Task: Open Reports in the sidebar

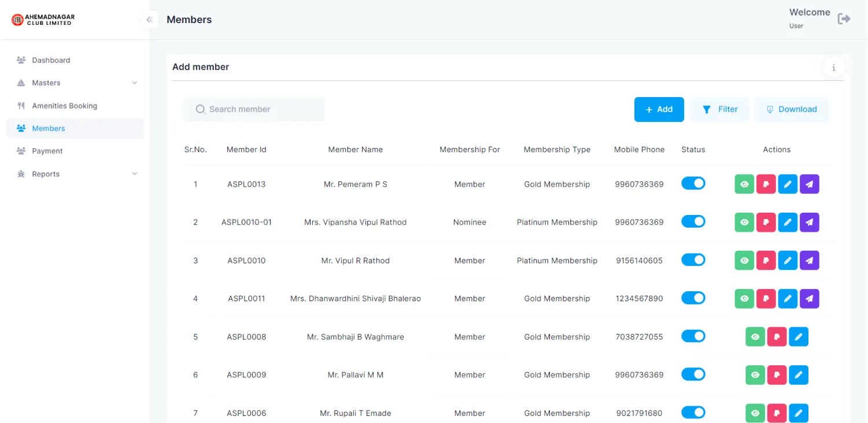Action: click(x=75, y=174)
